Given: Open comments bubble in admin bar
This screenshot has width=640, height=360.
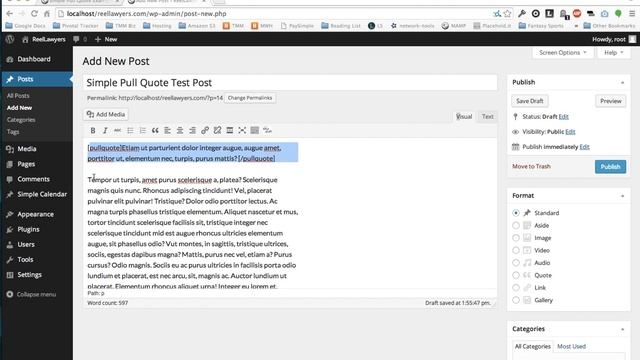Looking at the screenshot, I should coord(80,39).
